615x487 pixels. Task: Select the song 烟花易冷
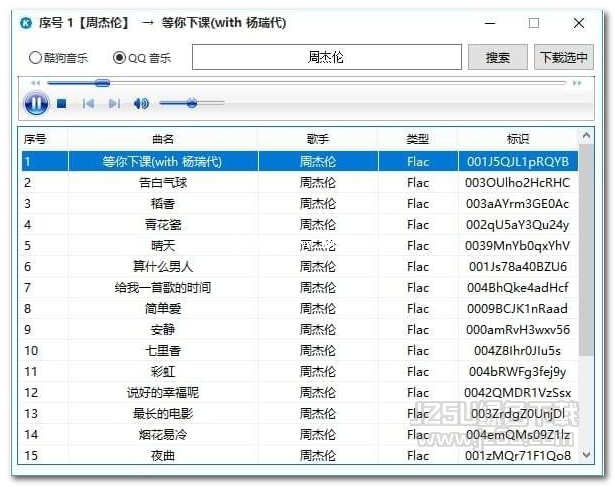163,434
